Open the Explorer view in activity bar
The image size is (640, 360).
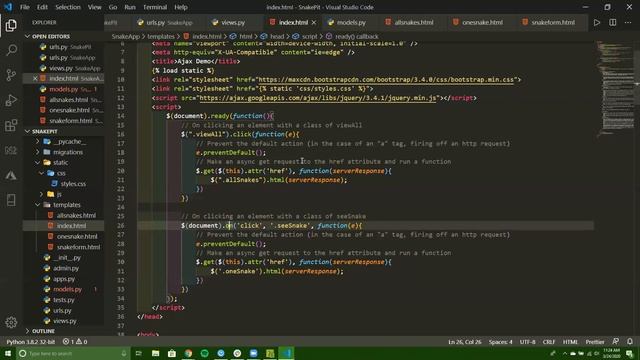[x=11, y=25]
